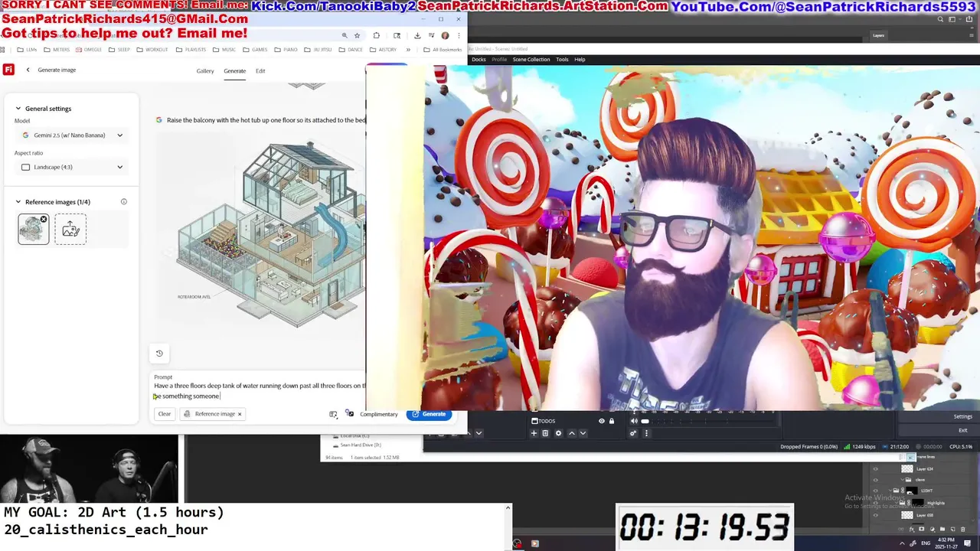
Task: Open the Chrome three-dot menu
Action: coord(458,35)
